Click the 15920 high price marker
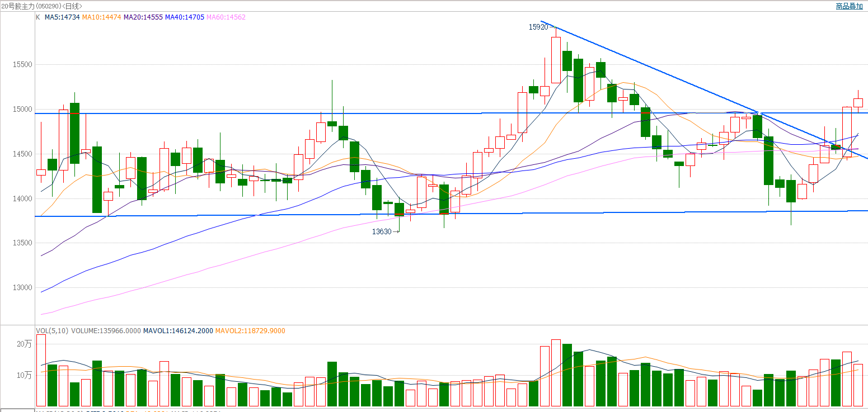Viewport: 868px width, 412px height. (538, 27)
